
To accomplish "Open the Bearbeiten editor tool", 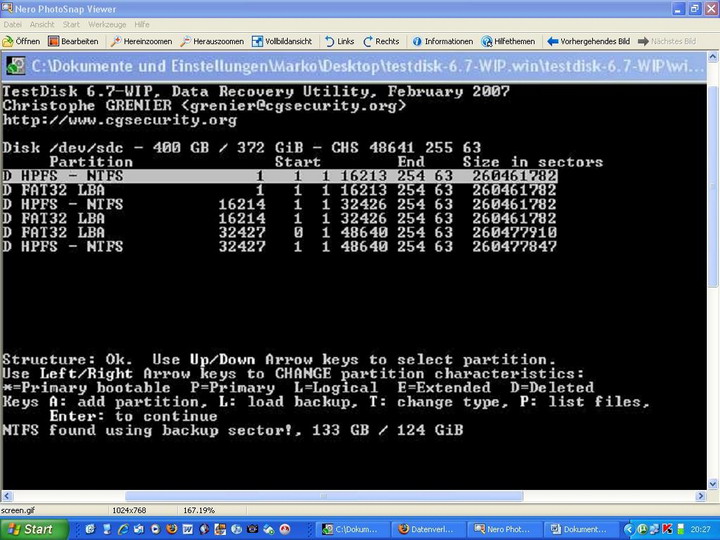I will point(73,41).
